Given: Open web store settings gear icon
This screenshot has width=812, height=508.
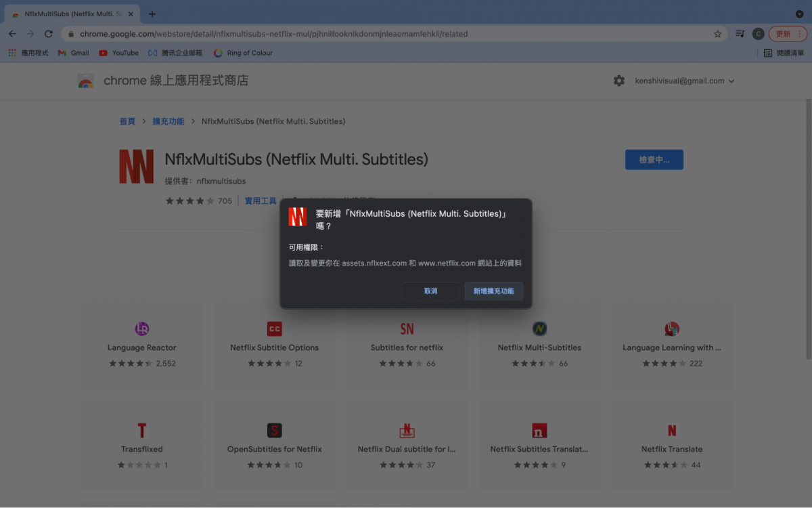Looking at the screenshot, I should click(x=619, y=81).
